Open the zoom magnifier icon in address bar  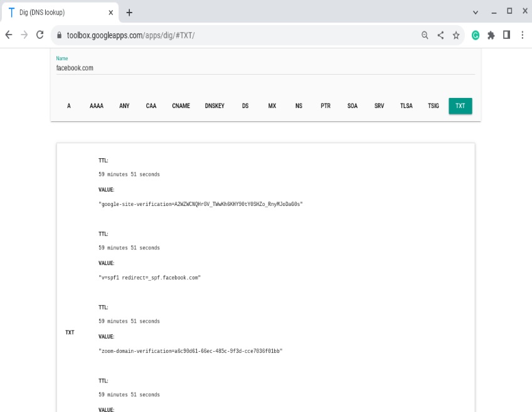click(425, 35)
